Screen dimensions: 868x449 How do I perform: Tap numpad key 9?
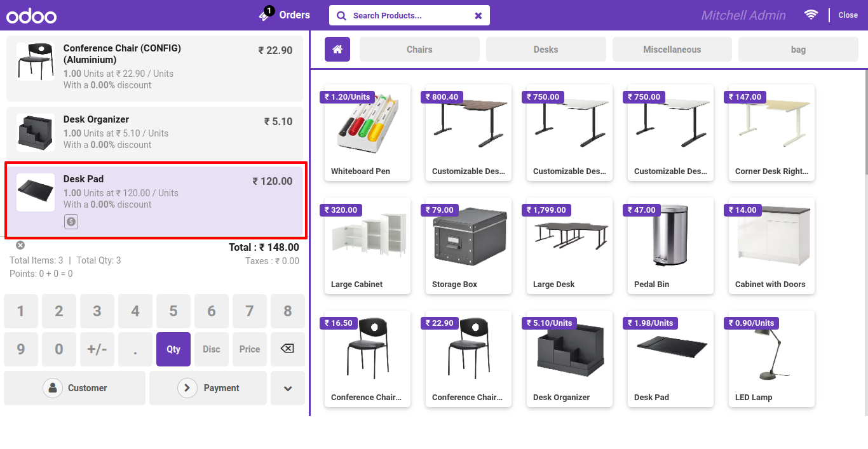tap(21, 349)
